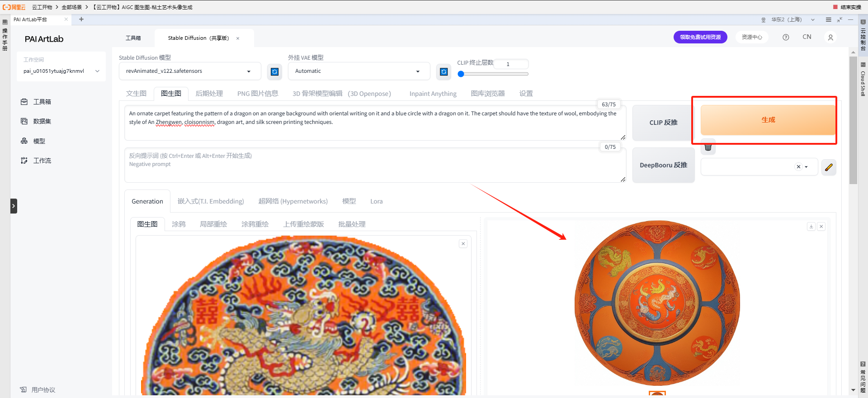868x398 pixels.
Task: Open the 图库浏览器 tab
Action: [487, 94]
